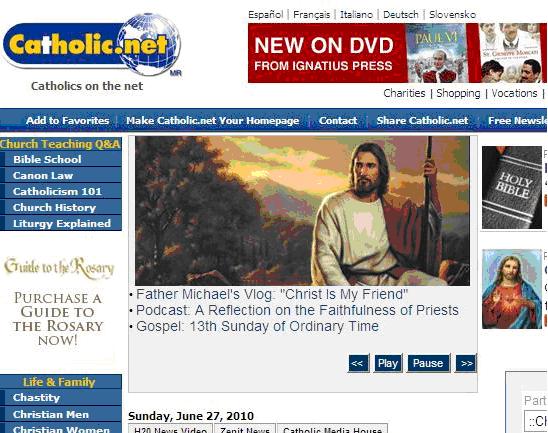Open the Shopping link
The width and height of the screenshot is (548, 433).
458,93
